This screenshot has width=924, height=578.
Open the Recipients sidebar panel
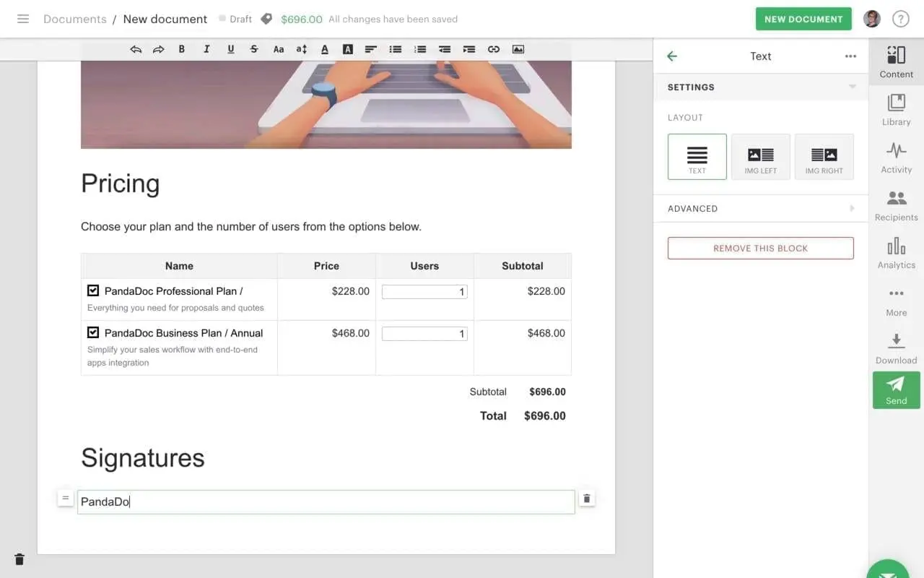click(x=896, y=204)
